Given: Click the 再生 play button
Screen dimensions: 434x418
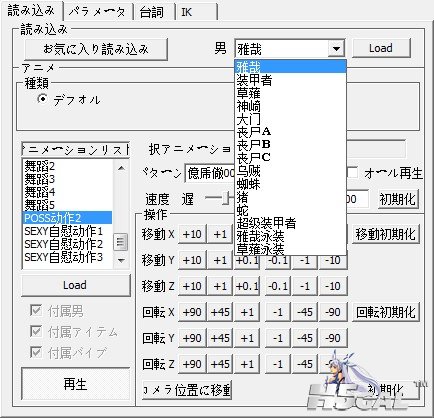Looking at the screenshot, I should click(x=75, y=384).
